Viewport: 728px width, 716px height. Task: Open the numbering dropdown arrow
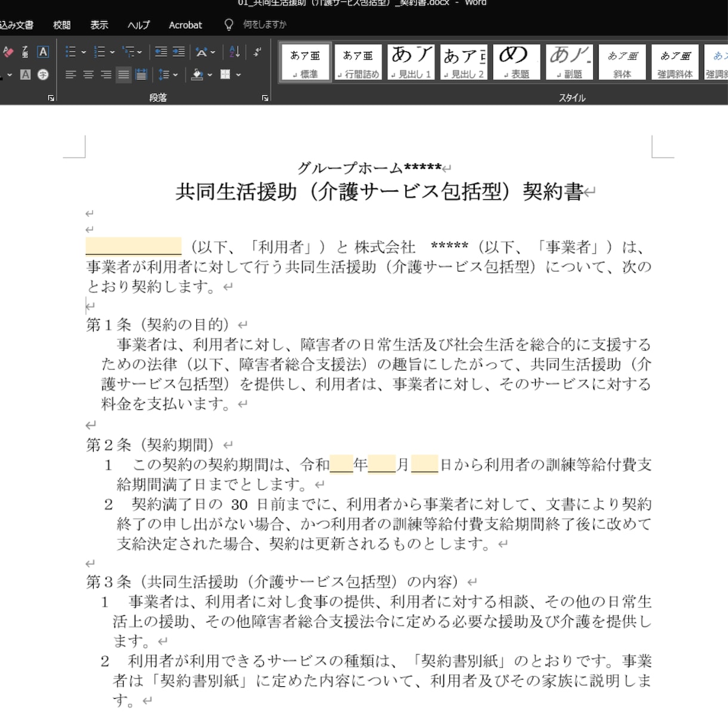tap(112, 52)
